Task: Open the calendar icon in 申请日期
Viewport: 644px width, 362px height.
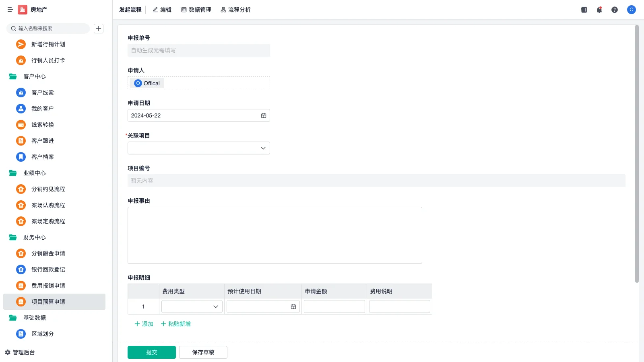Action: tap(264, 115)
